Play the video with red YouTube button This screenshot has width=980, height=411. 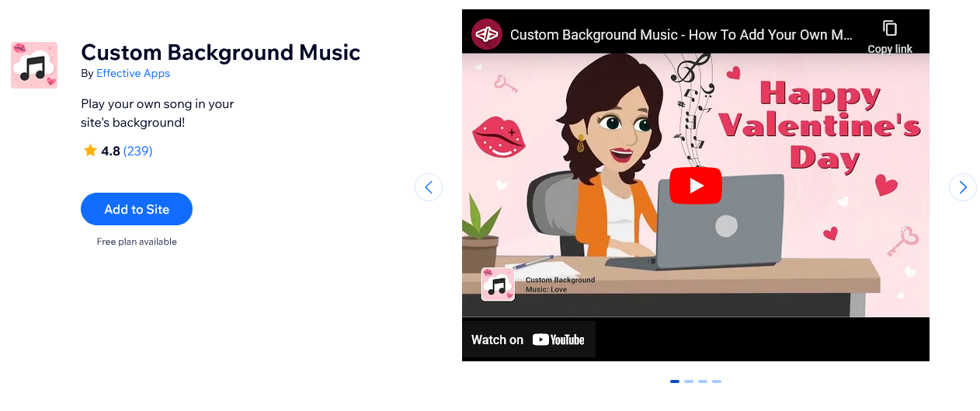click(x=696, y=186)
